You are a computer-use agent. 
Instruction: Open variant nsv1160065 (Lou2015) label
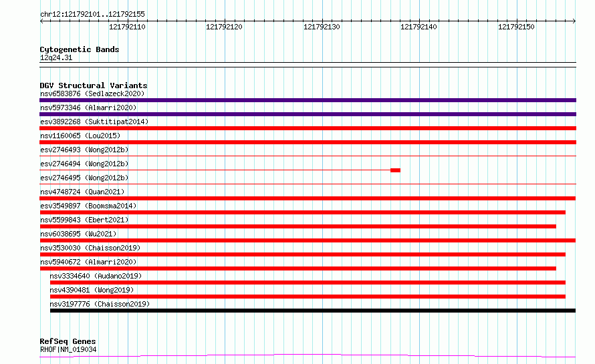80,136
